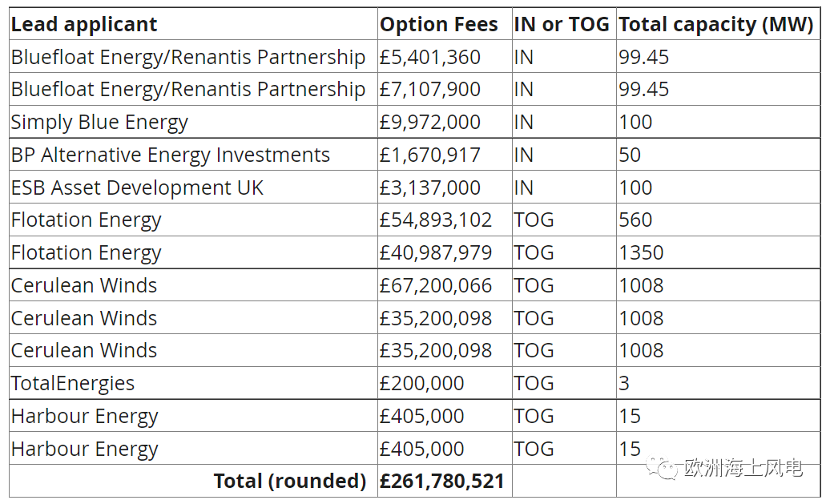This screenshot has height=504, width=830.
Task: Click the £7,107,900 option fee cell
Action: pos(430,90)
